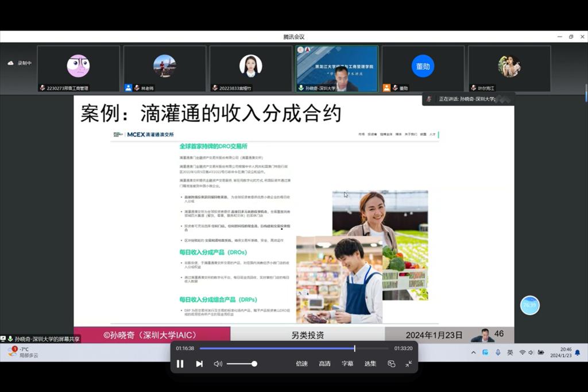Click the elapsed time 01:16:38

[x=185, y=348]
